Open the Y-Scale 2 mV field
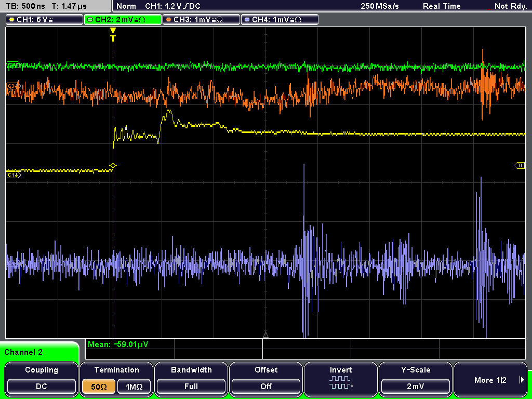This screenshot has width=532, height=399. click(x=416, y=378)
